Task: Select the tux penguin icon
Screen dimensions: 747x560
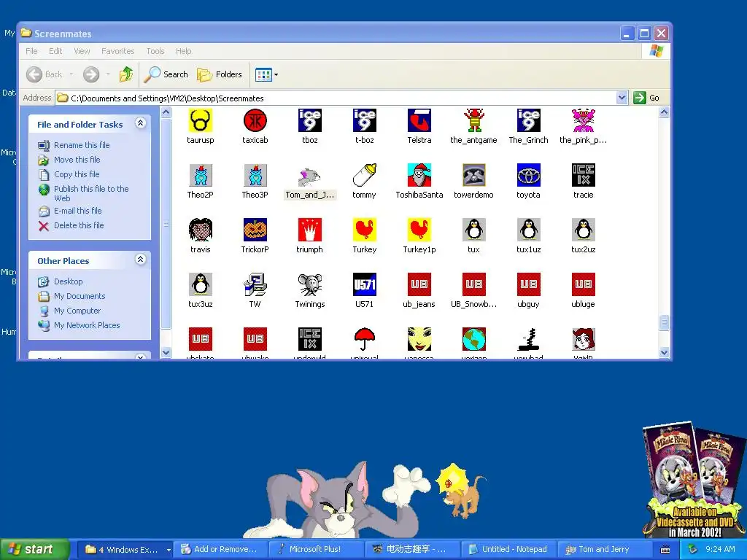Action: click(x=474, y=230)
